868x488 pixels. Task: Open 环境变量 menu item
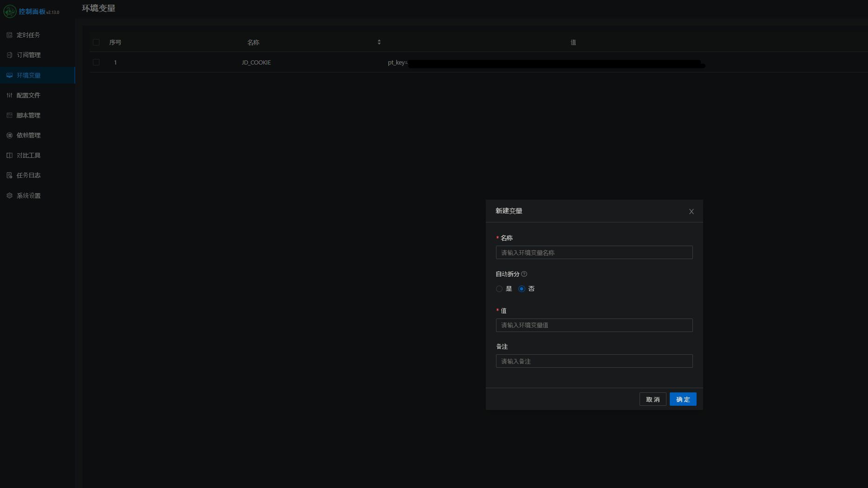pos(29,75)
